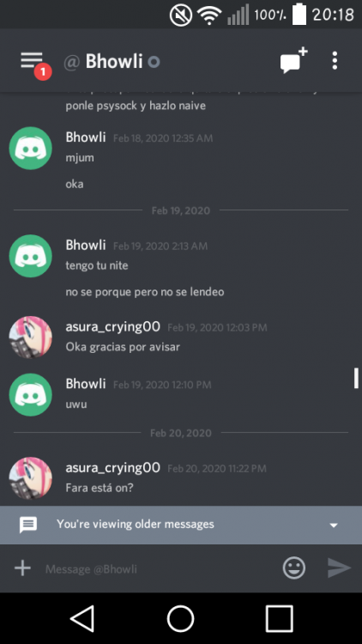Tap asura_crying00 username above Fara está on?
The image size is (362, 644).
(113, 467)
